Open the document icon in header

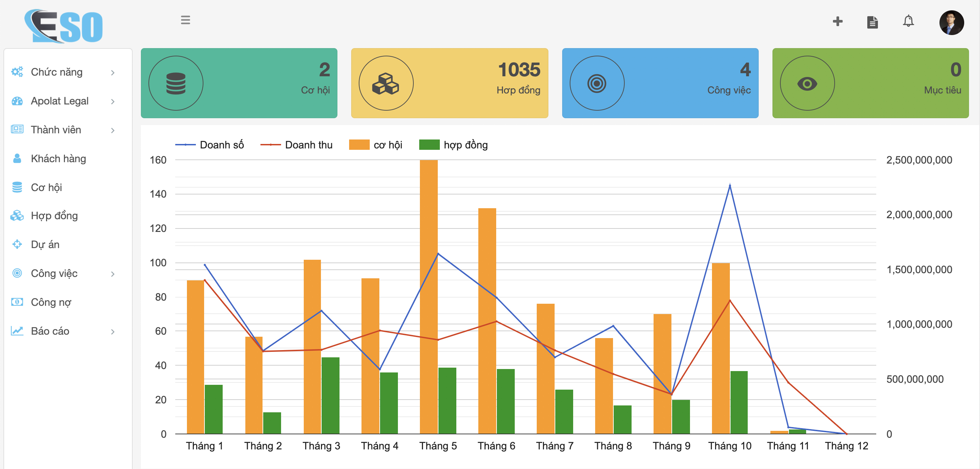click(x=872, y=22)
